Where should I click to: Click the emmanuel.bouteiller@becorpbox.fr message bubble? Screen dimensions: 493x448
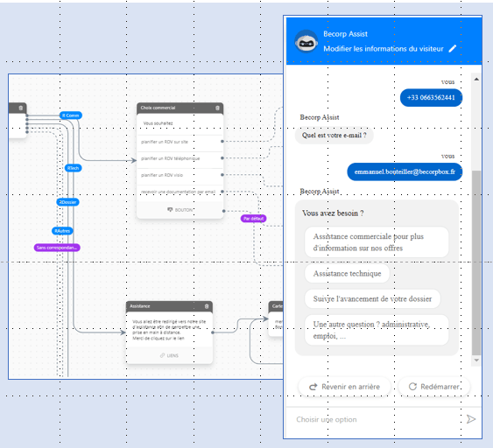point(405,171)
